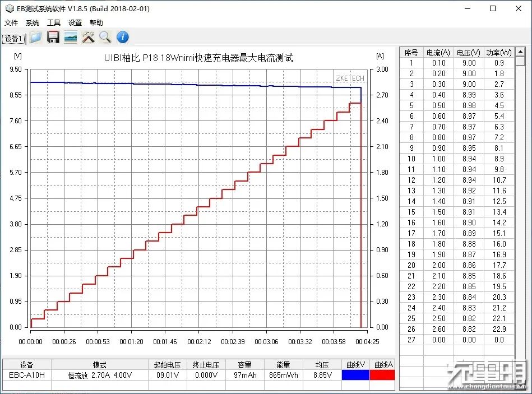
Task: Click the [A] axis label
Action: tap(380, 56)
